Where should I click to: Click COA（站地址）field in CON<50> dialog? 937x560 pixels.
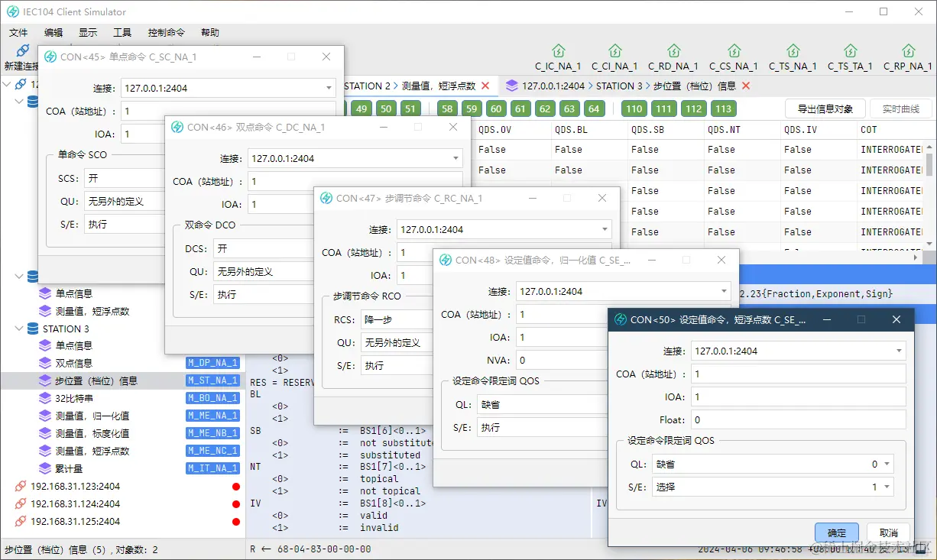(798, 374)
